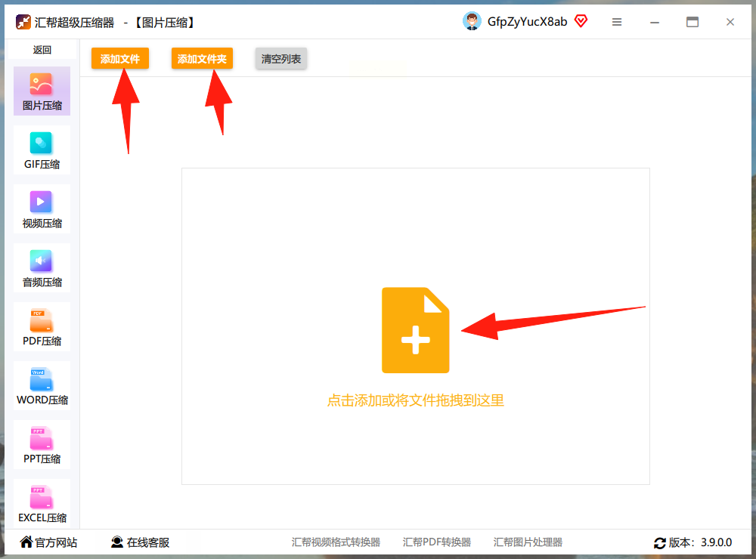The height and width of the screenshot is (559, 756).
Task: Open the PPT压缩 tool
Action: point(42,444)
